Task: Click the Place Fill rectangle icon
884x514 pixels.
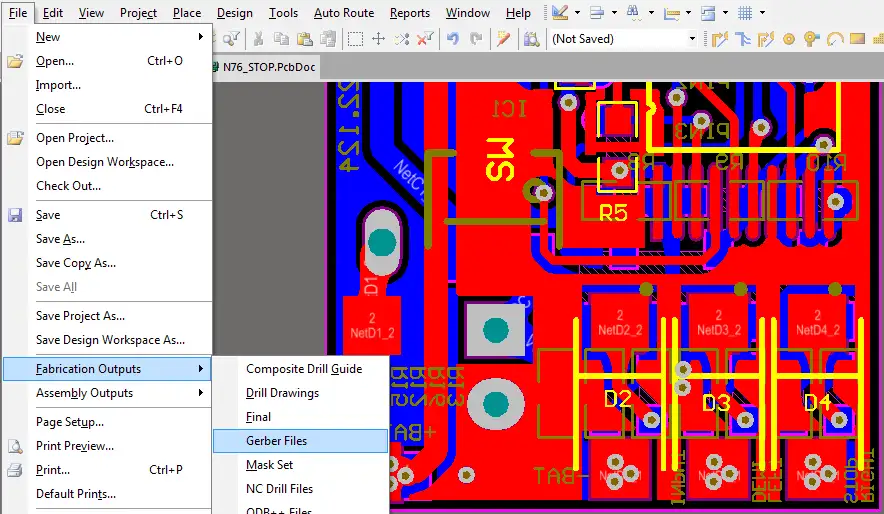Action: click(858, 38)
